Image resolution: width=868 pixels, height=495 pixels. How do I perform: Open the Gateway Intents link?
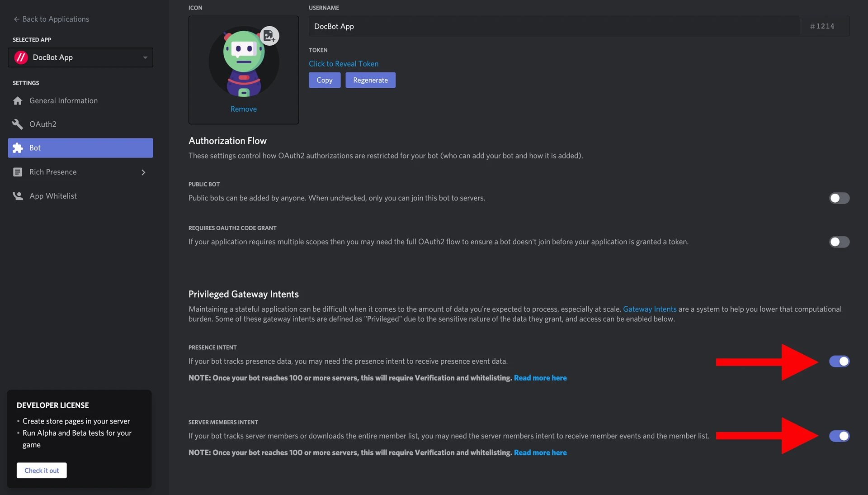point(649,309)
